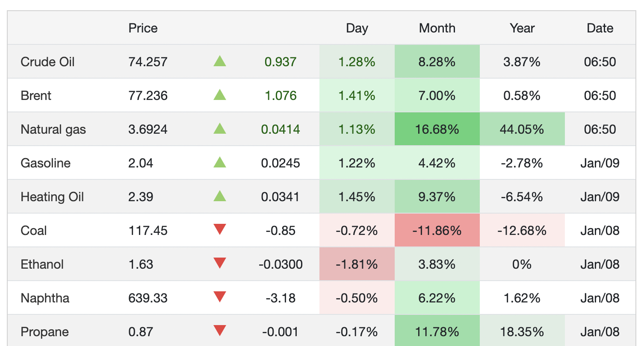
Task: Click Natural gas year change 44.05%
Action: (x=522, y=129)
